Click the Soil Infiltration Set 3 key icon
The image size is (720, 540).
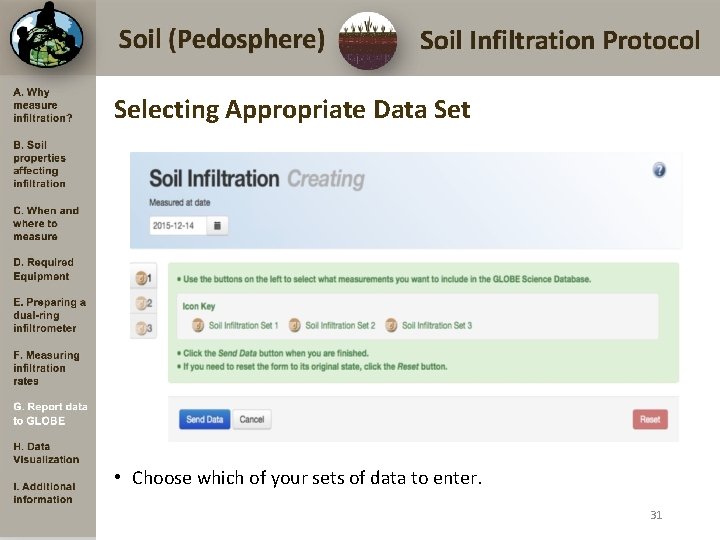click(x=391, y=325)
